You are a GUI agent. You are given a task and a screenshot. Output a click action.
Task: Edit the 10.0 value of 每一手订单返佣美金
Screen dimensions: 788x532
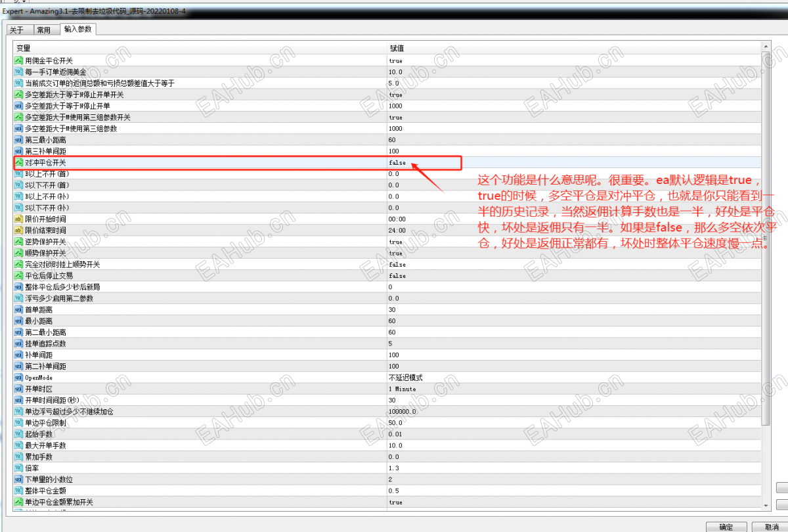tap(395, 72)
